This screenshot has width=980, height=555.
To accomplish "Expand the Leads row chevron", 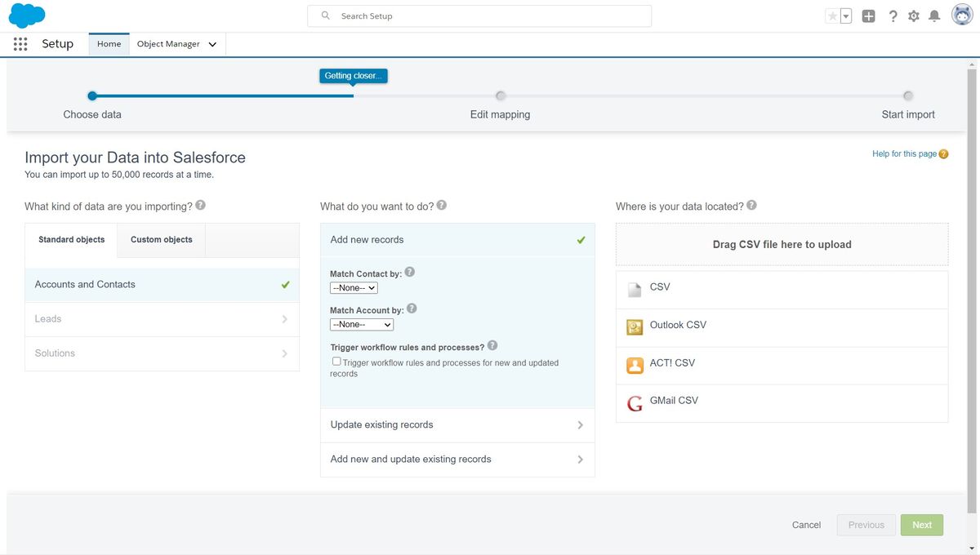I will click(284, 319).
